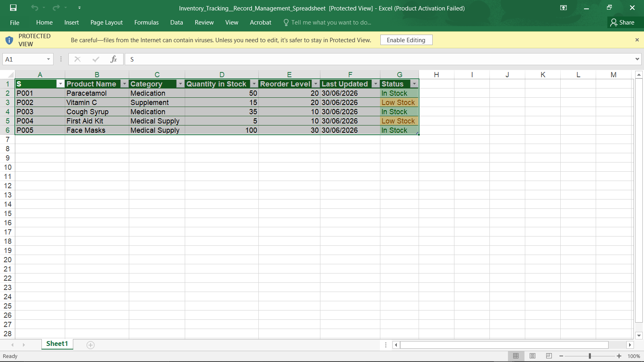Expand the formula bar with chevron
The image size is (644, 362).
click(x=637, y=59)
